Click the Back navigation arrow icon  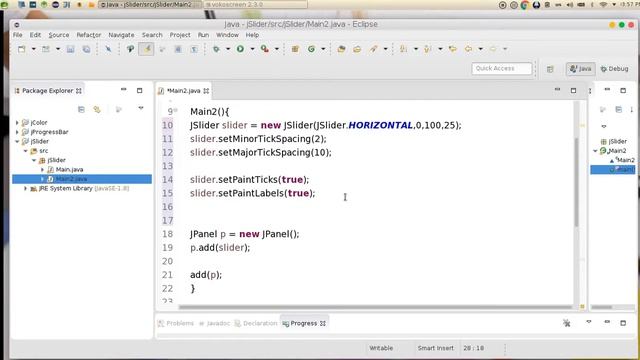tap(469, 49)
